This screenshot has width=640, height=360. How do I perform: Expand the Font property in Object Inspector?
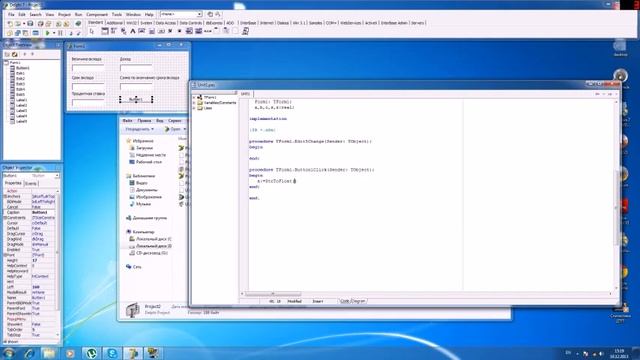[x=5, y=255]
